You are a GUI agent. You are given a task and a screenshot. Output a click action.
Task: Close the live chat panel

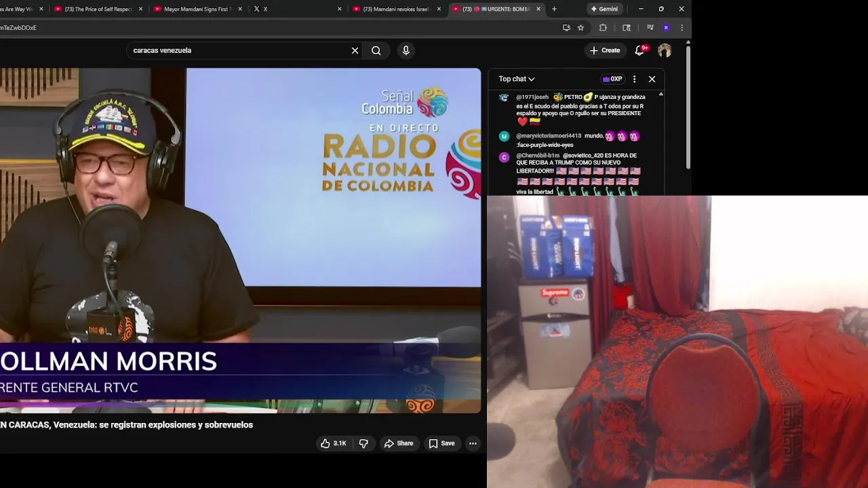[x=652, y=79]
